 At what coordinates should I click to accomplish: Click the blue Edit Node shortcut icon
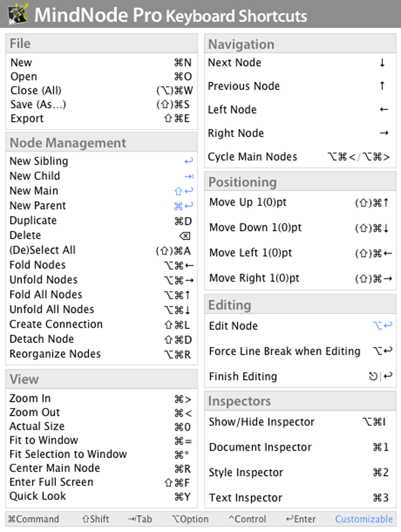tap(382, 325)
